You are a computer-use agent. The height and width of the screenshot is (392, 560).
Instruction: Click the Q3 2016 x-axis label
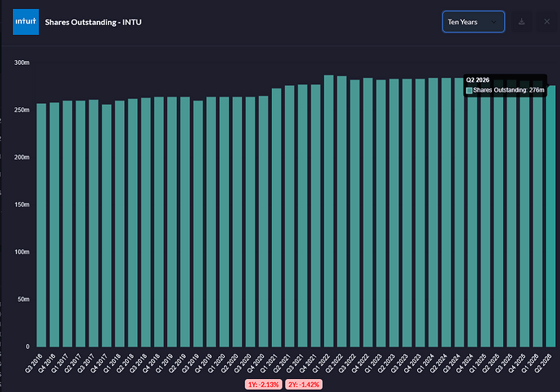click(33, 363)
